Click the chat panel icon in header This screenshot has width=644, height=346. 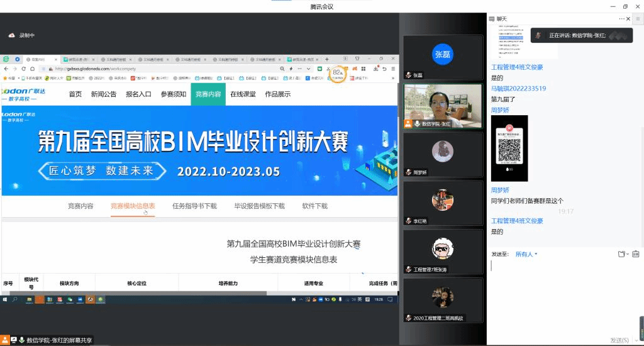(x=492, y=20)
